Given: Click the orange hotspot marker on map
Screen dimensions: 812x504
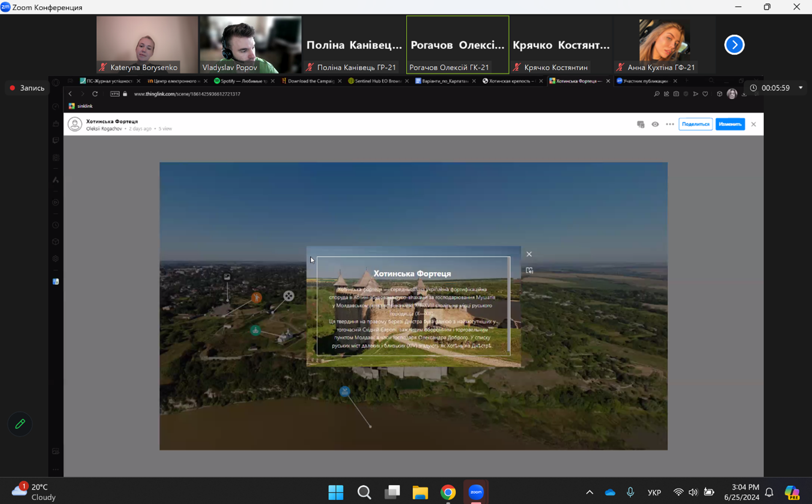Looking at the screenshot, I should tap(256, 297).
